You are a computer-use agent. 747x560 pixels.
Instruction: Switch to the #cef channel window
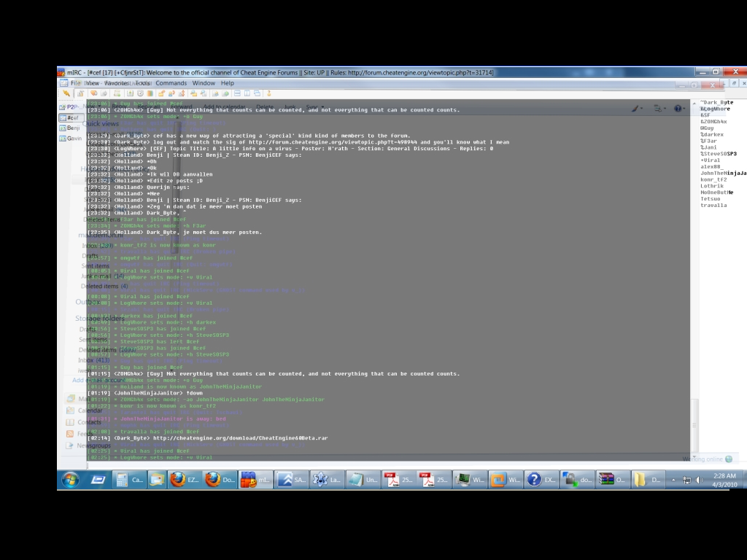pos(72,117)
